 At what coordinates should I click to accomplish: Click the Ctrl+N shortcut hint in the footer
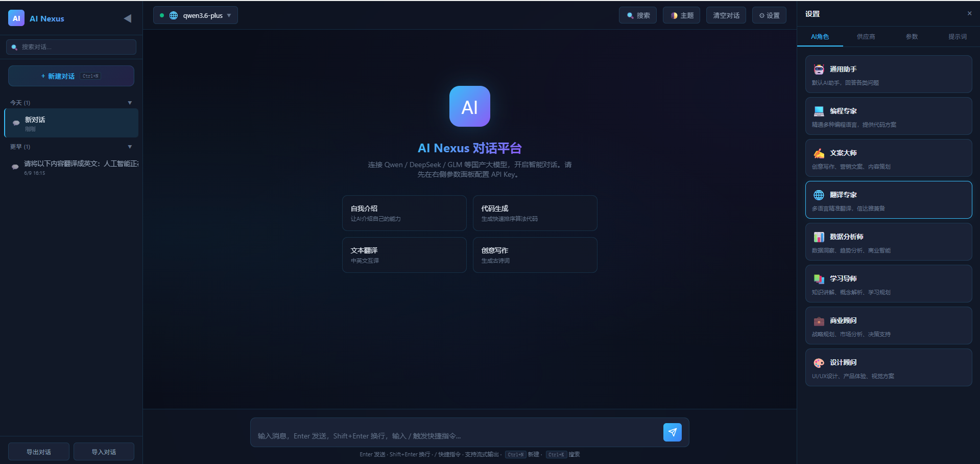[x=516, y=454]
